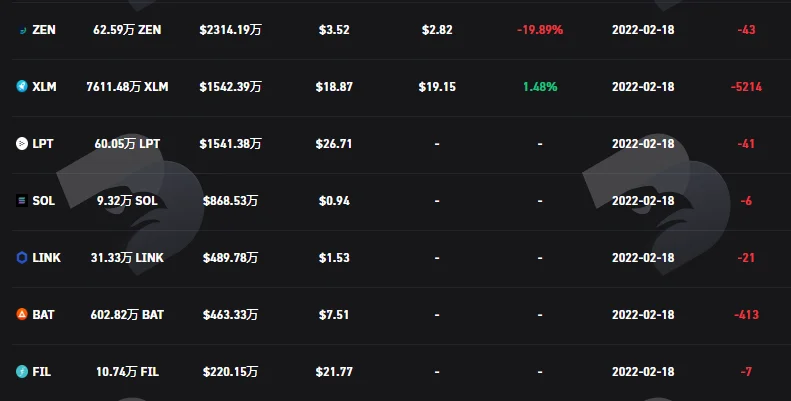Screen dimensions: 791x401
Task: Click the -5214 change value for XLM
Action: [x=746, y=87]
